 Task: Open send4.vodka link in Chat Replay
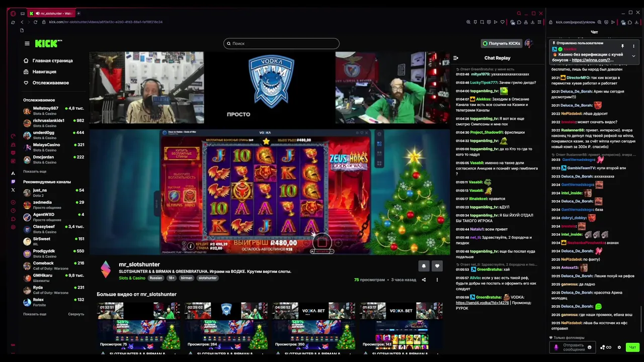tap(482, 303)
